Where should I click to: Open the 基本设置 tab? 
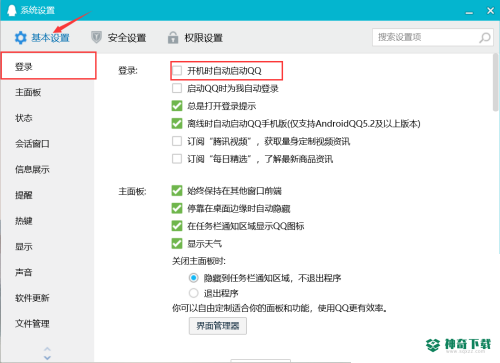(42, 38)
